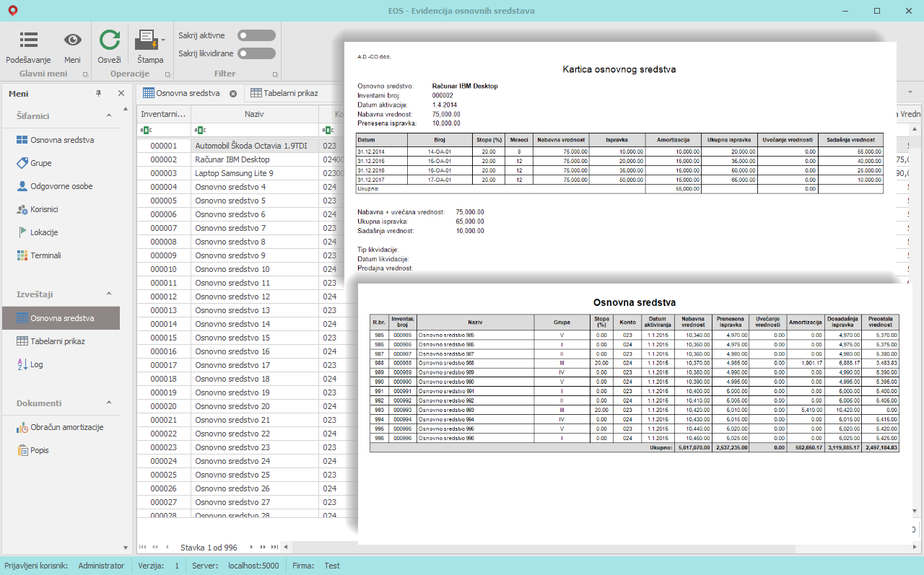Collapse the Izveštaji section
Viewport: 924px width, 575px height.
click(109, 294)
